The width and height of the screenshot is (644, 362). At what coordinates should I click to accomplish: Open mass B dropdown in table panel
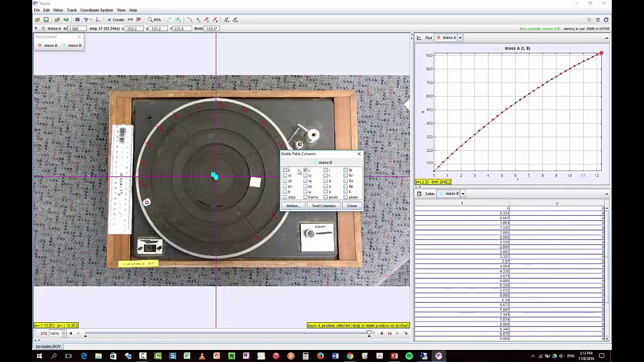[462, 194]
